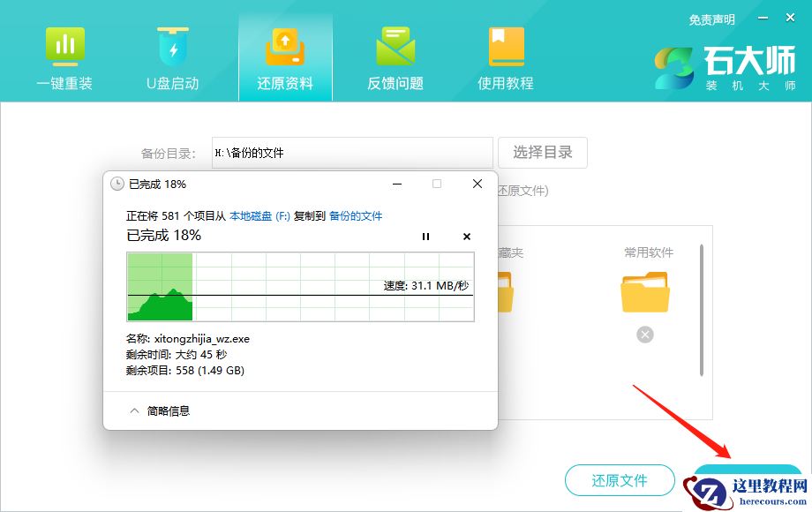
Task: Click the 备份目录 path input field
Action: click(x=351, y=152)
